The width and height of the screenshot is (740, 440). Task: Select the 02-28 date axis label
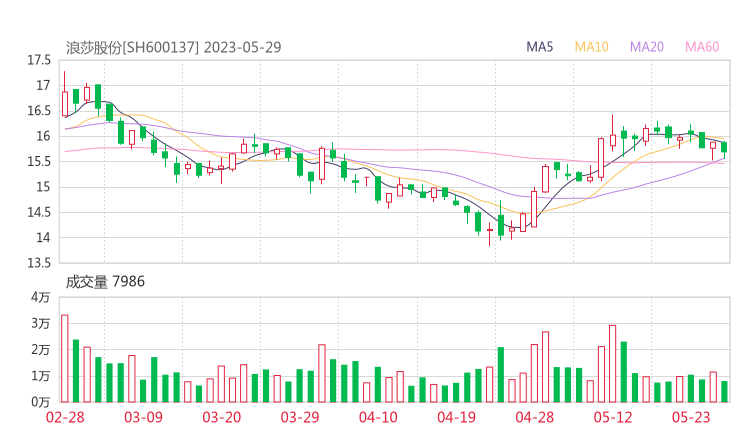65,417
